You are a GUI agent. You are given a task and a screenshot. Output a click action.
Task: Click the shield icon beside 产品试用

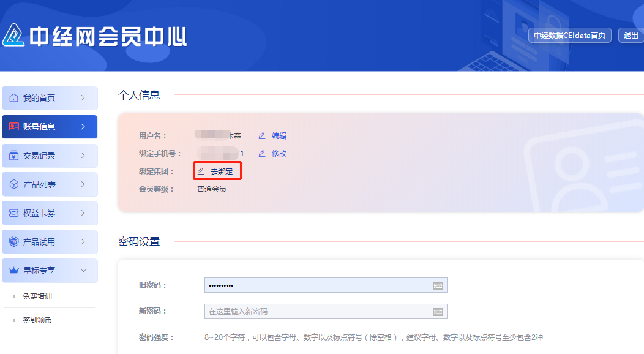(x=13, y=242)
